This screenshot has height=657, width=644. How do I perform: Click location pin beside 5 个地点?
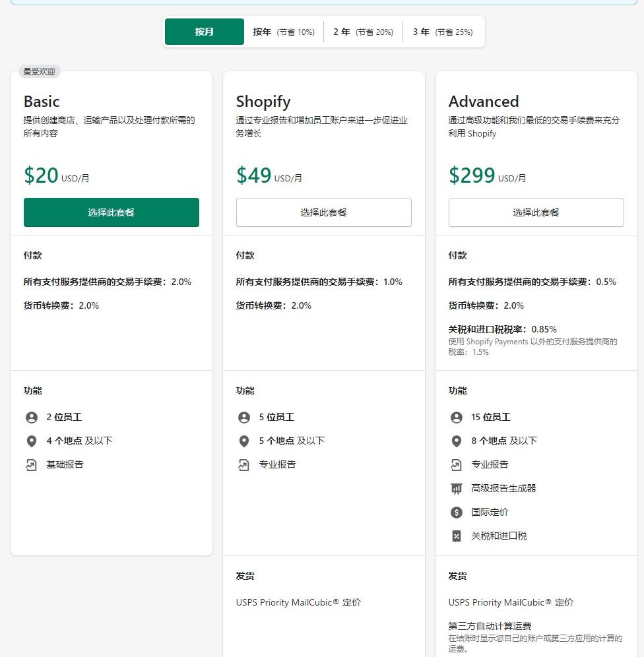[x=244, y=441]
